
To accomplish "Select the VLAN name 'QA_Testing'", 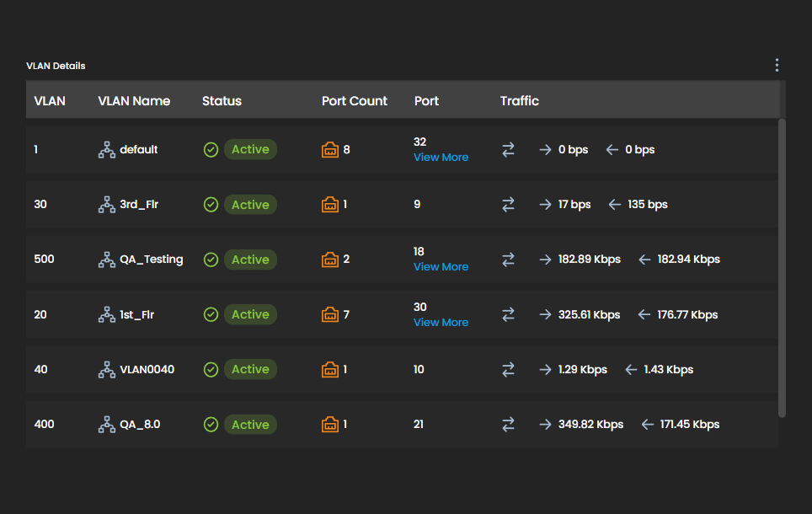I will point(152,260).
